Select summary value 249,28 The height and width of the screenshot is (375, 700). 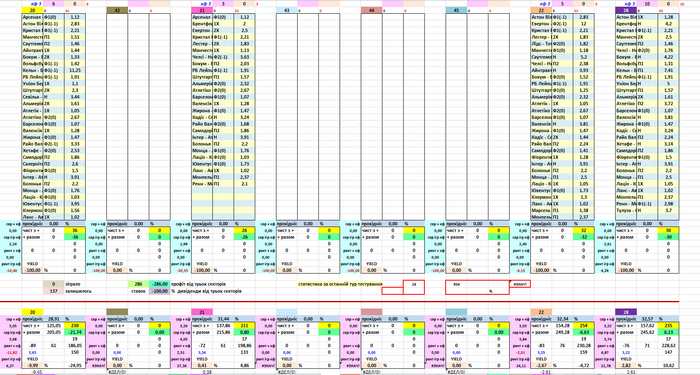pyautogui.click(x=562, y=333)
